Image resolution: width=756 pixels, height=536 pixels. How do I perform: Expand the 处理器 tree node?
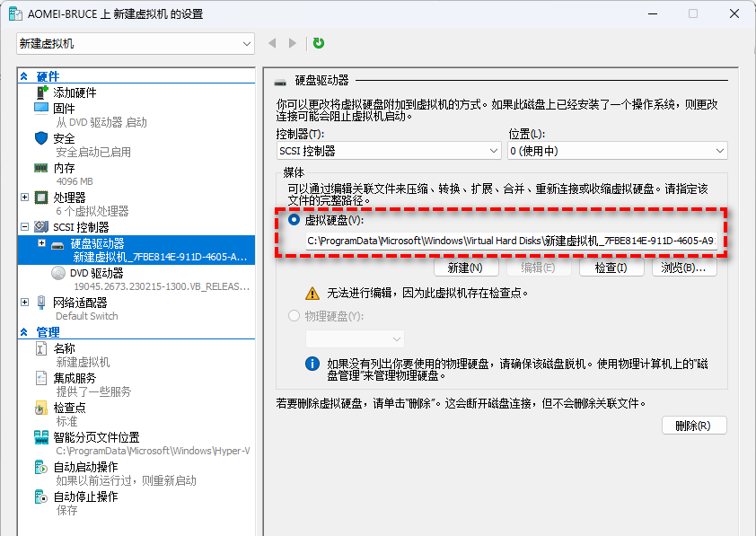[24, 198]
